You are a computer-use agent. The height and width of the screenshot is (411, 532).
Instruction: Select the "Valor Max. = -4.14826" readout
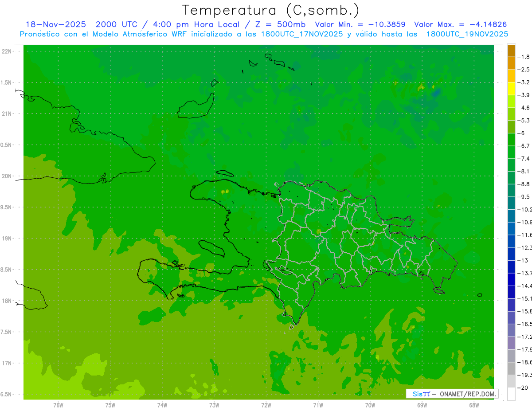click(x=460, y=24)
